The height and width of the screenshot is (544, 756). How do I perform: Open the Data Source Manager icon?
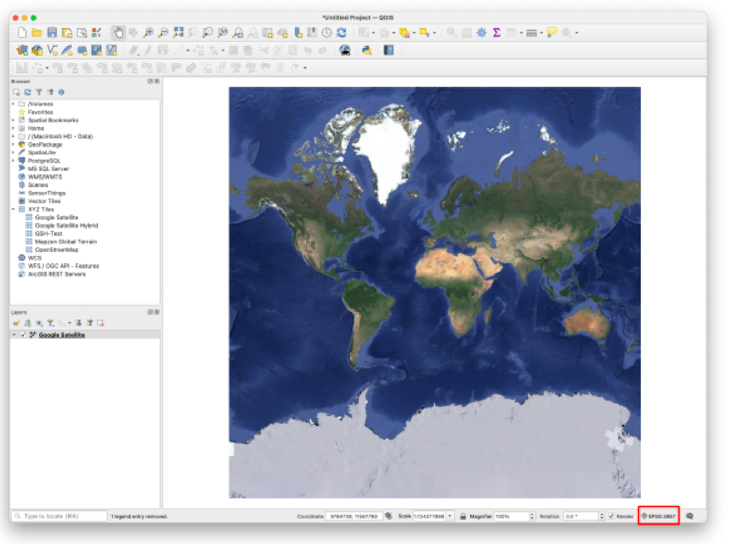(22, 50)
